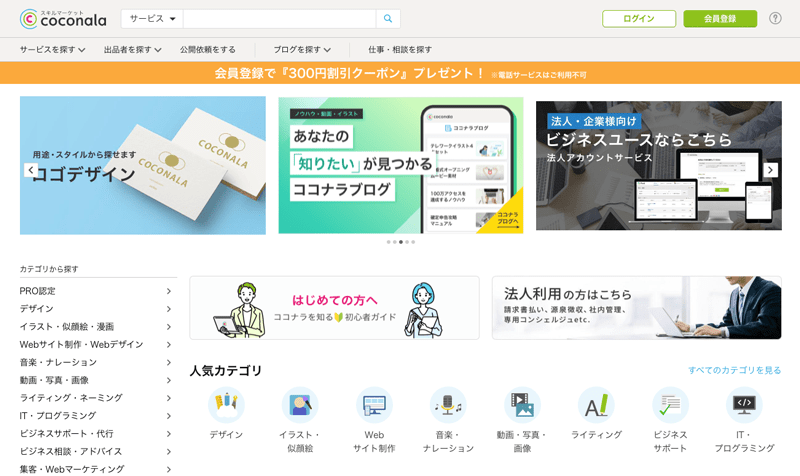Viewport: 800px width, 476px height.
Task: Open 公開依頼をする menu item
Action: click(208, 49)
